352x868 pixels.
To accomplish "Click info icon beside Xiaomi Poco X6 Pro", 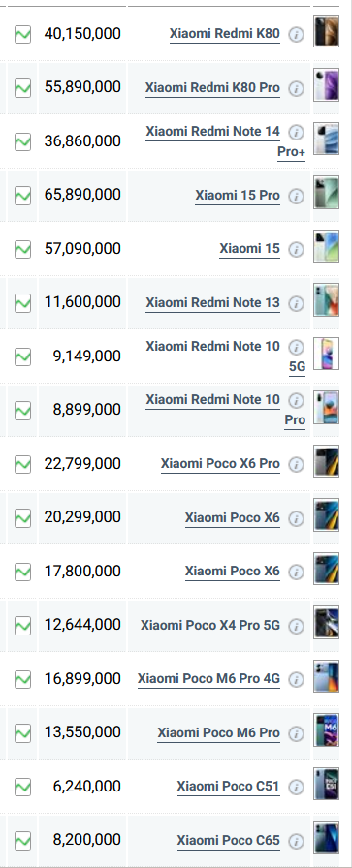I will (297, 464).
